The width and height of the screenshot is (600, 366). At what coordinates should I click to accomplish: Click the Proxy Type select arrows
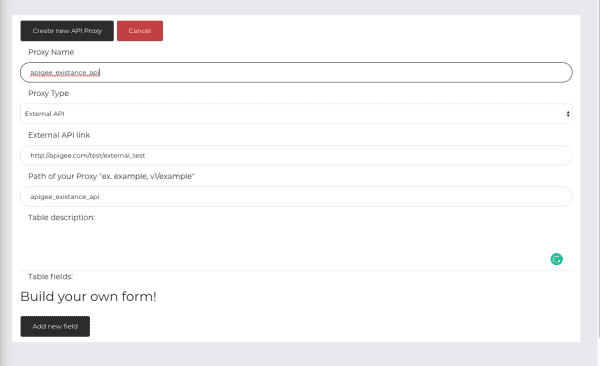pyautogui.click(x=568, y=114)
